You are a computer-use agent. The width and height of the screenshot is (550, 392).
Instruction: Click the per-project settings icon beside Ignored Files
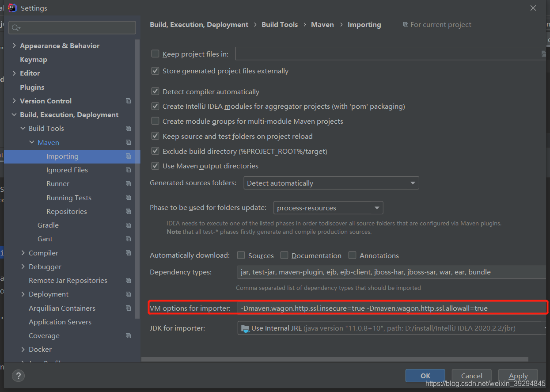128,170
